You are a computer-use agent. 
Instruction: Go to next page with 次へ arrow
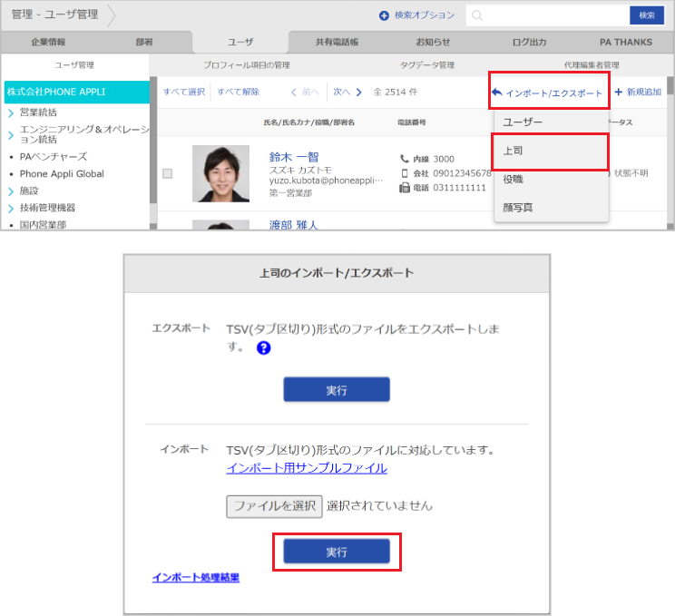(x=359, y=92)
